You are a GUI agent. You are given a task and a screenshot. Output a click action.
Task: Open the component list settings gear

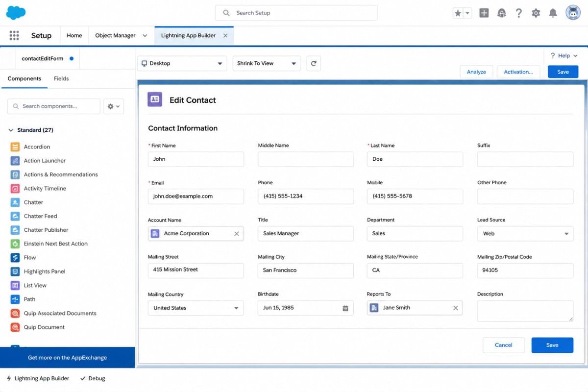pos(114,106)
